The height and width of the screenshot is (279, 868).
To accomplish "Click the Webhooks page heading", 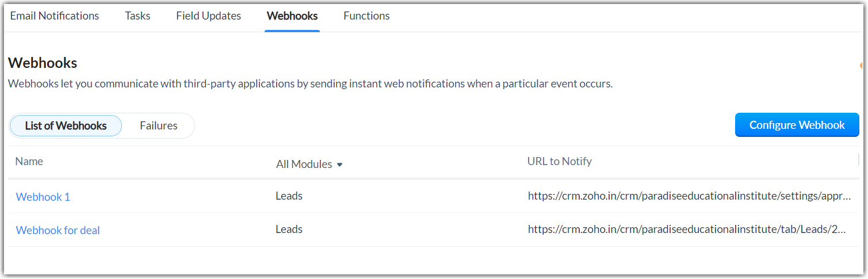I will 43,63.
